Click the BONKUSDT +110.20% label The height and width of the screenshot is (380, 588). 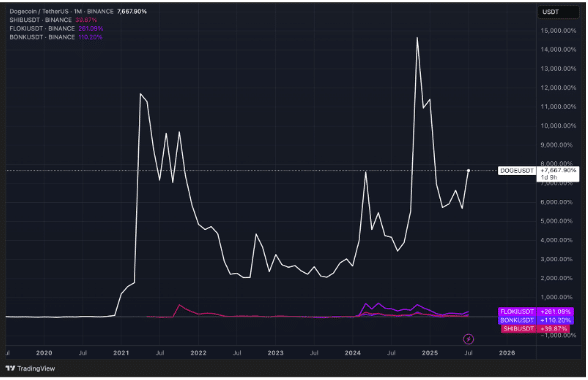click(x=536, y=320)
